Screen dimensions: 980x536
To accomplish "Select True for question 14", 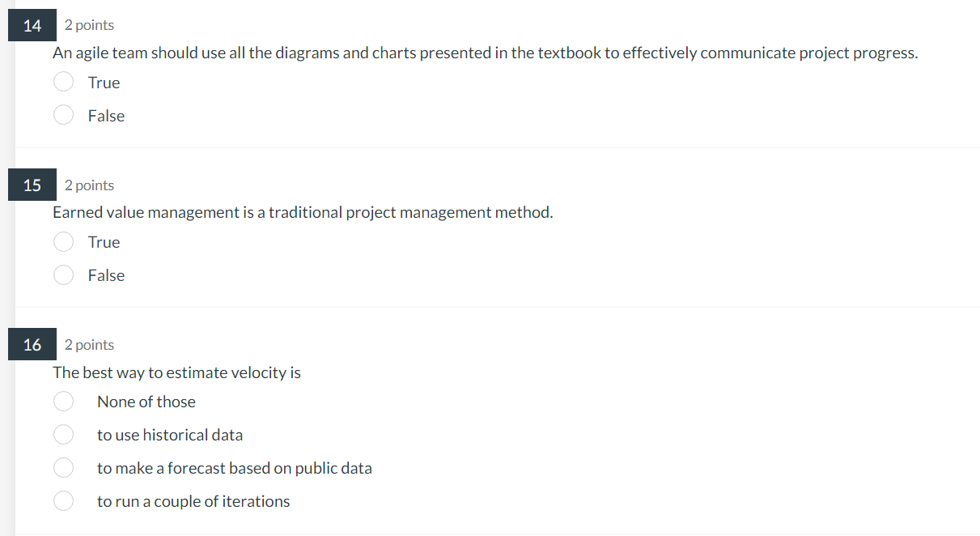I will pos(63,82).
